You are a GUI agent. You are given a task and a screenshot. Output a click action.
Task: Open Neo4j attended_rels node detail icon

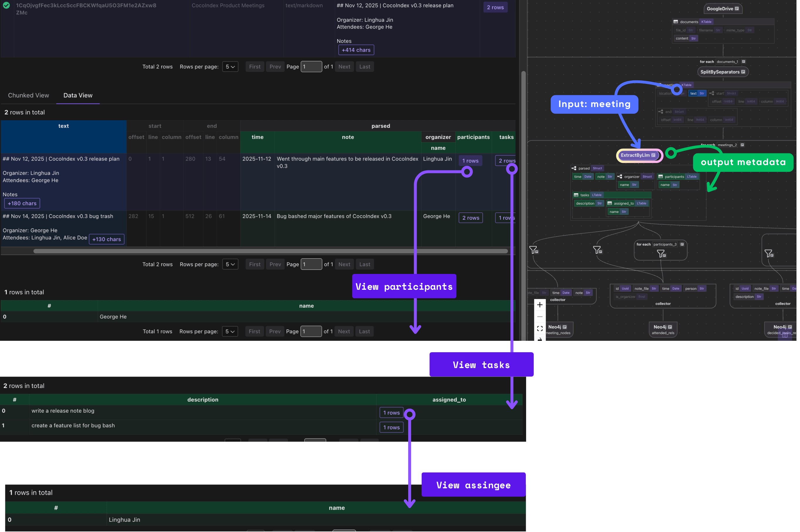tap(670, 327)
